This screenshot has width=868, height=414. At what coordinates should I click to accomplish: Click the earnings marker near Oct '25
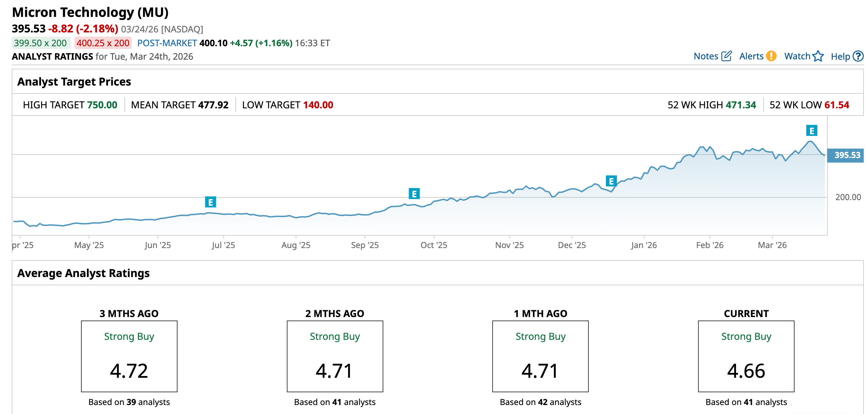414,194
